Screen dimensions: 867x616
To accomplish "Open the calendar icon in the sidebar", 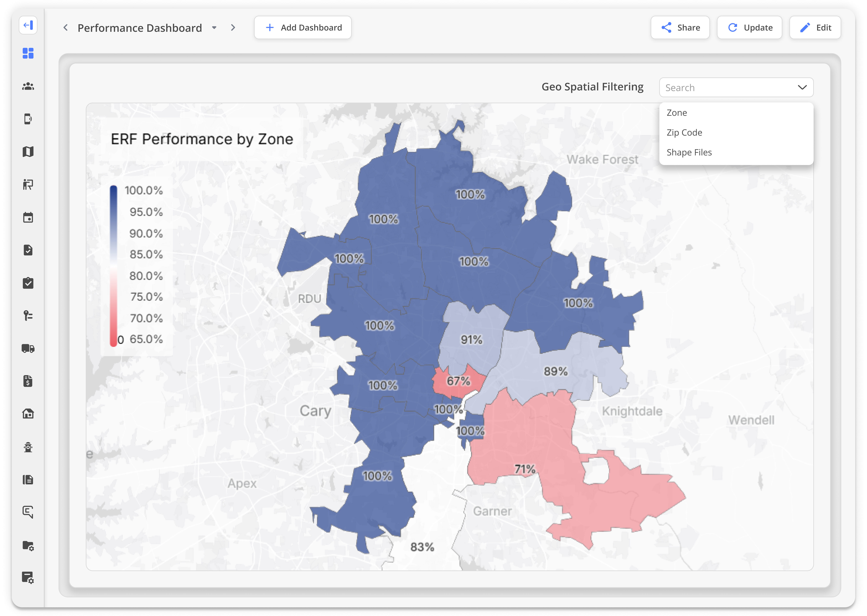I will coord(28,217).
